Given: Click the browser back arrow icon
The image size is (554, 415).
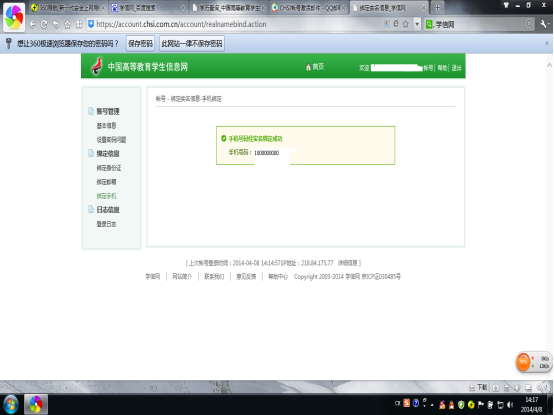Looking at the screenshot, I should coord(33,24).
